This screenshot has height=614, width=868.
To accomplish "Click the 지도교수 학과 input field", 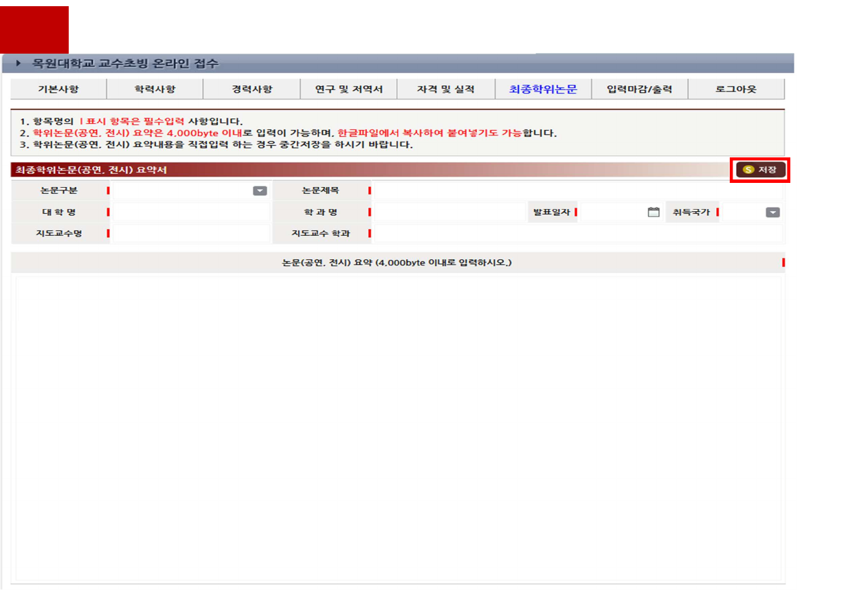I will point(576,234).
